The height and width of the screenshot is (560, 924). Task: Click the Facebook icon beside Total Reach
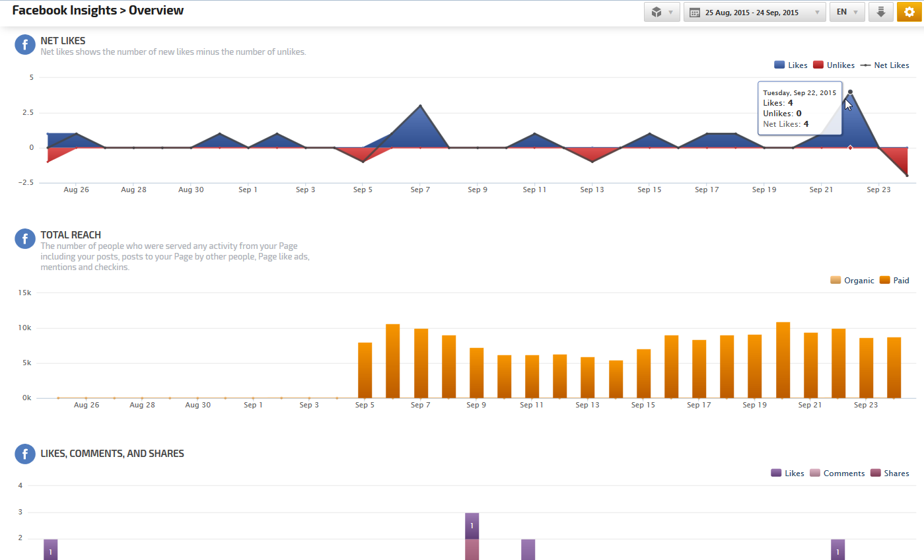[25, 239]
